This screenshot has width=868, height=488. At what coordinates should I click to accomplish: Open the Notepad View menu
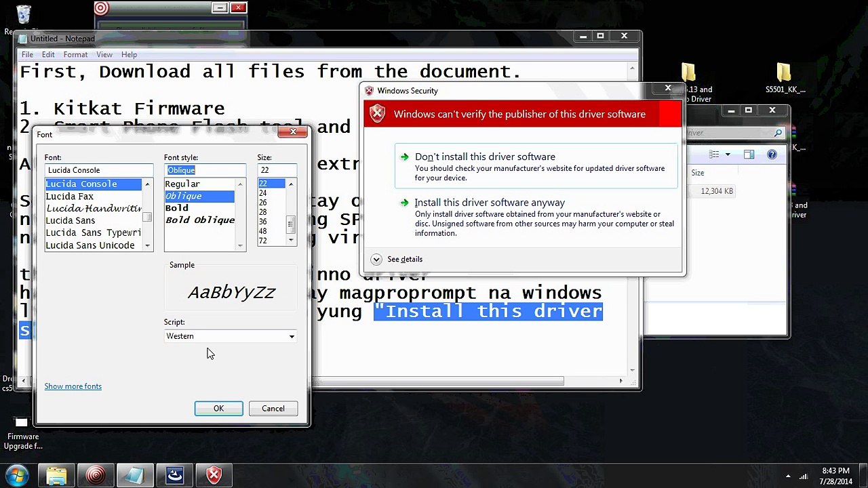tap(104, 54)
